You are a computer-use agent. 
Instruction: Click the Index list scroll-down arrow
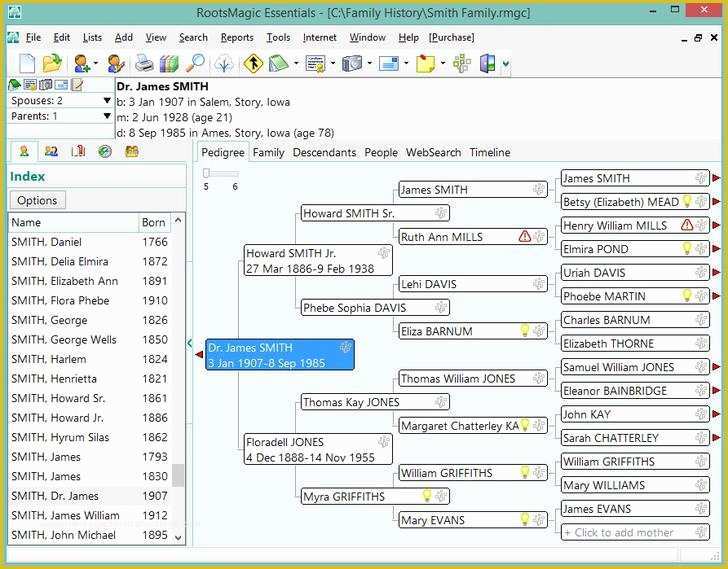coord(178,537)
